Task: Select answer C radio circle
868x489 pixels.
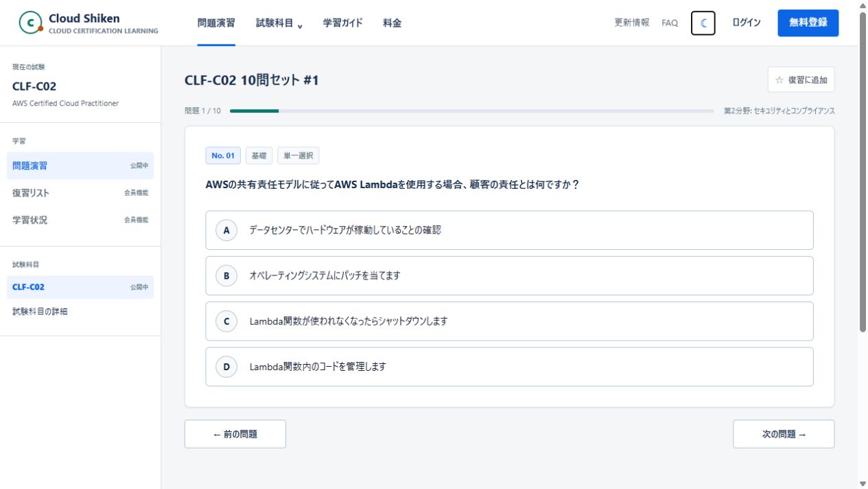Action: coord(226,321)
